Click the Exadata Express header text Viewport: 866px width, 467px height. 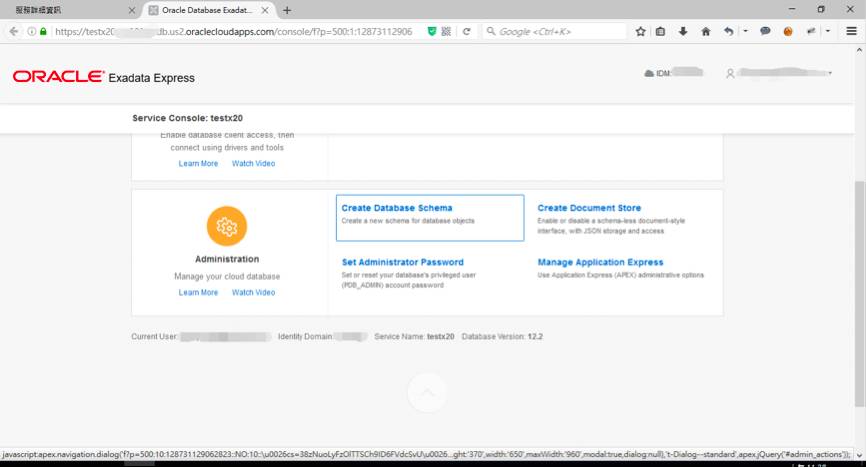pos(151,78)
